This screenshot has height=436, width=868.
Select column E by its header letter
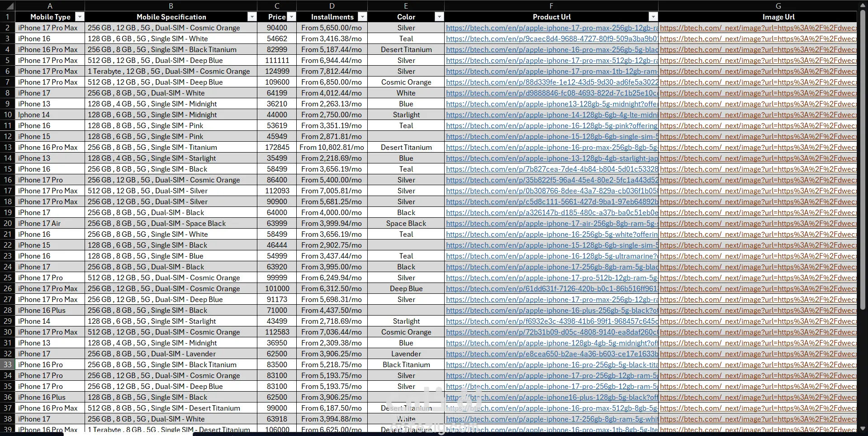pyautogui.click(x=406, y=6)
